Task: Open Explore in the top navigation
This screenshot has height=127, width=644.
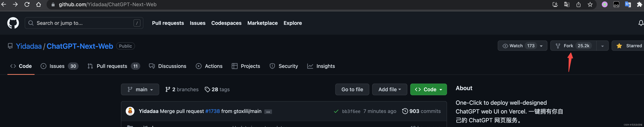Action: pos(292,23)
